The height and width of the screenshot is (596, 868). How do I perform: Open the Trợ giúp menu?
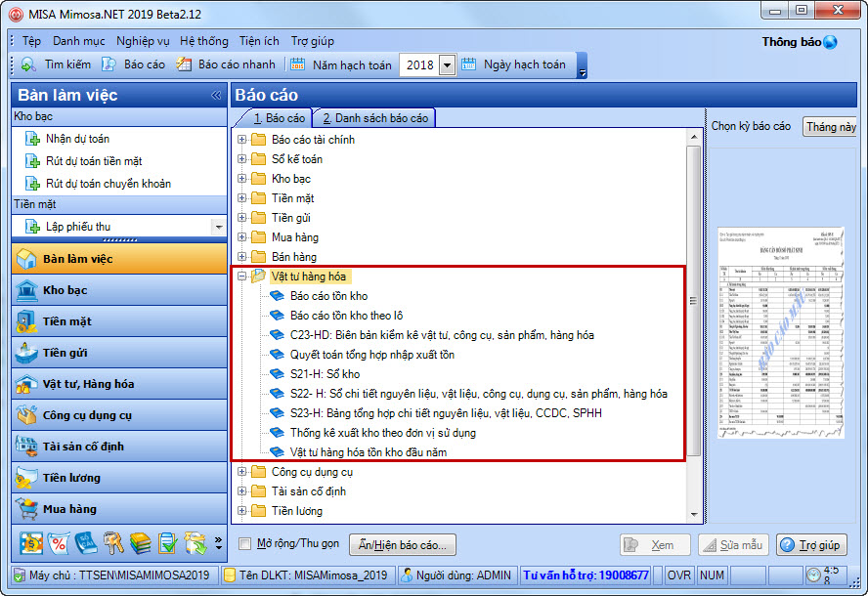pos(313,41)
